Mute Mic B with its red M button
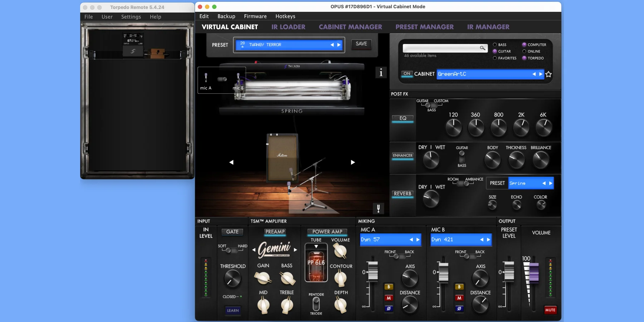Screen dimensions: 644x322 [459, 298]
